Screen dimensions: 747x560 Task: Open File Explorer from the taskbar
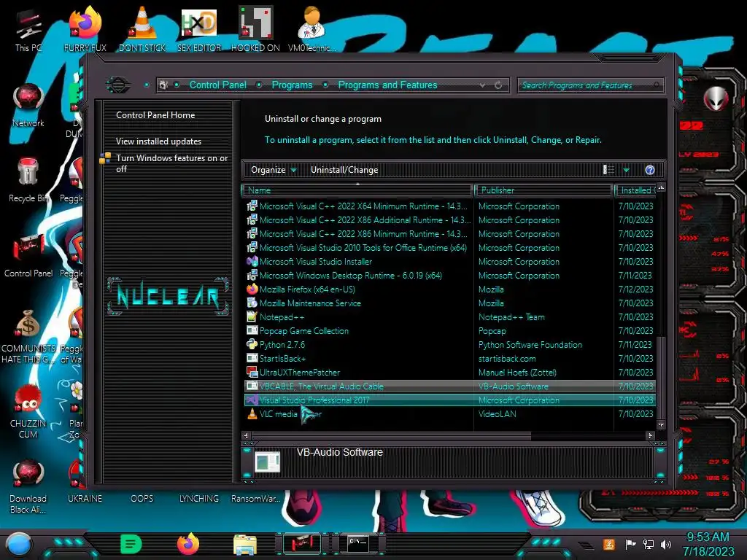coord(245,545)
